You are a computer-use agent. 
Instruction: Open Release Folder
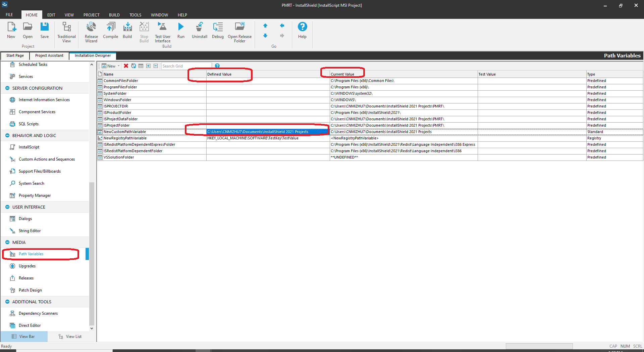[239, 32]
